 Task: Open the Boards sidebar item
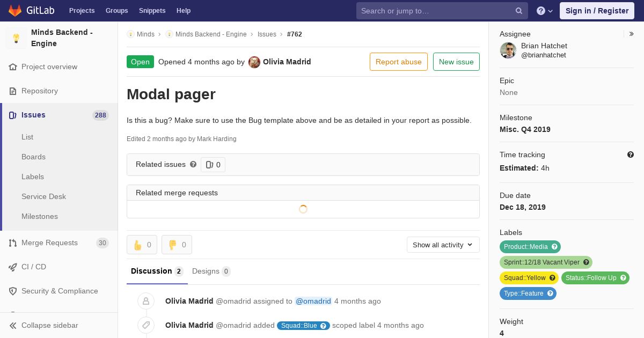coord(33,157)
